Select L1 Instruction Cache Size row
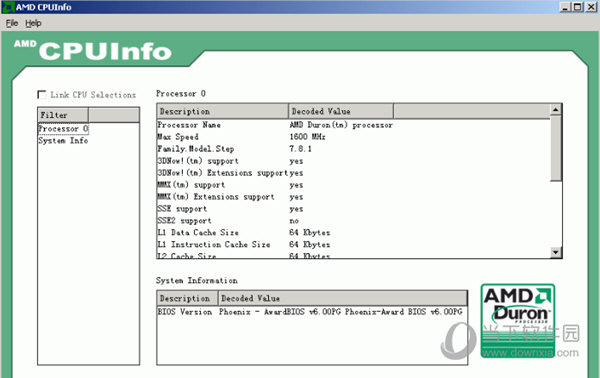The height and width of the screenshot is (378, 600). click(353, 244)
